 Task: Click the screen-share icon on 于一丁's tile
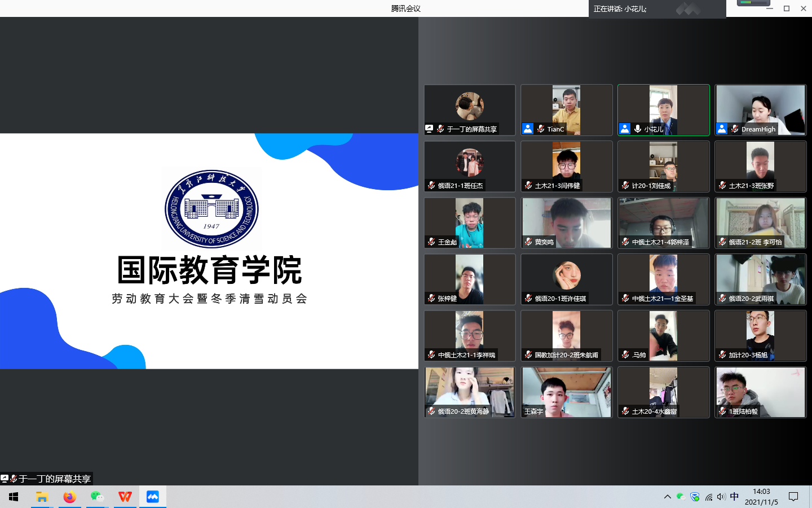coord(429,129)
